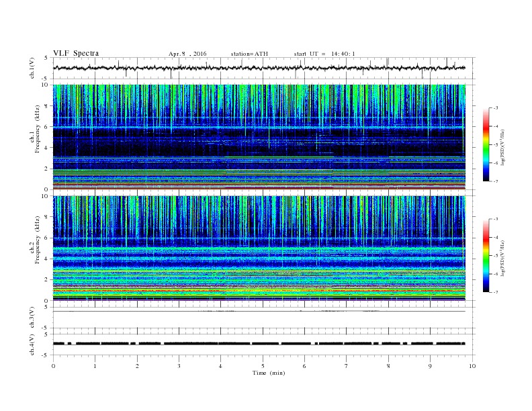Click time axis tick label "5" at bottom
Viewport: 532px width, 411px height.
pos(263,366)
